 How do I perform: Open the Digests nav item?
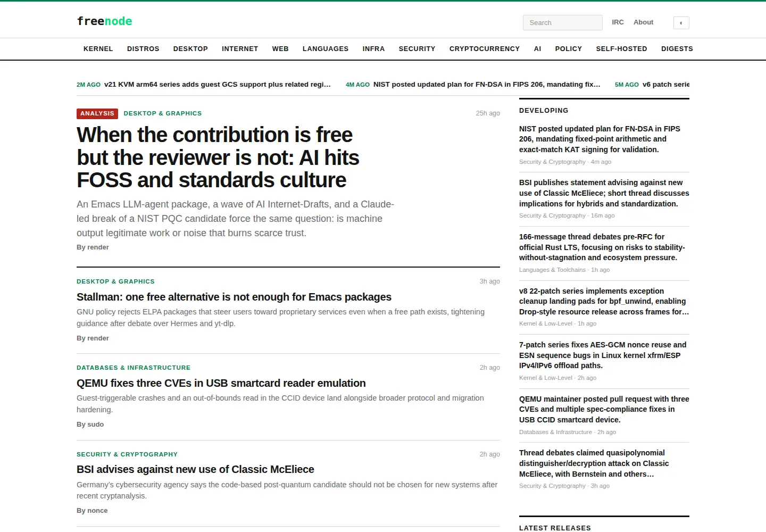677,49
